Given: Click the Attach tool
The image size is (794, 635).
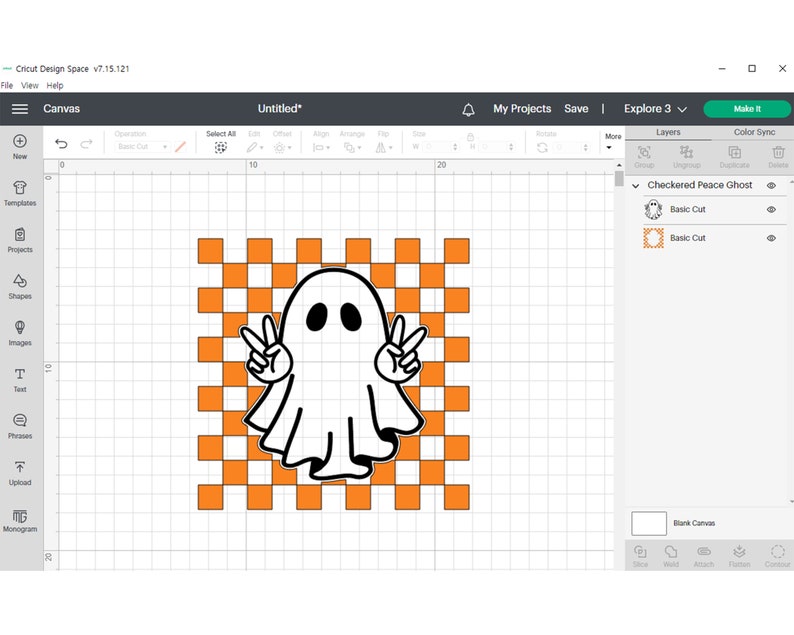Looking at the screenshot, I should pos(704,555).
